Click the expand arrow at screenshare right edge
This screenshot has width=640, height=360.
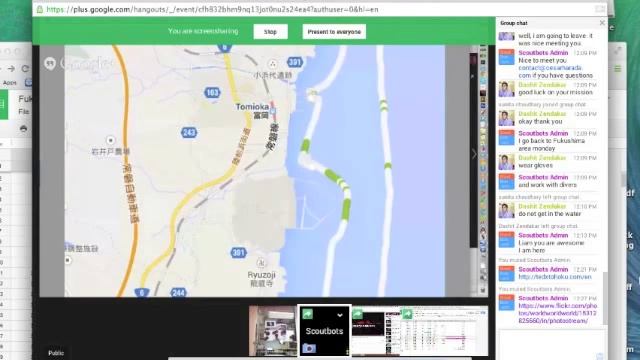(x=474, y=154)
